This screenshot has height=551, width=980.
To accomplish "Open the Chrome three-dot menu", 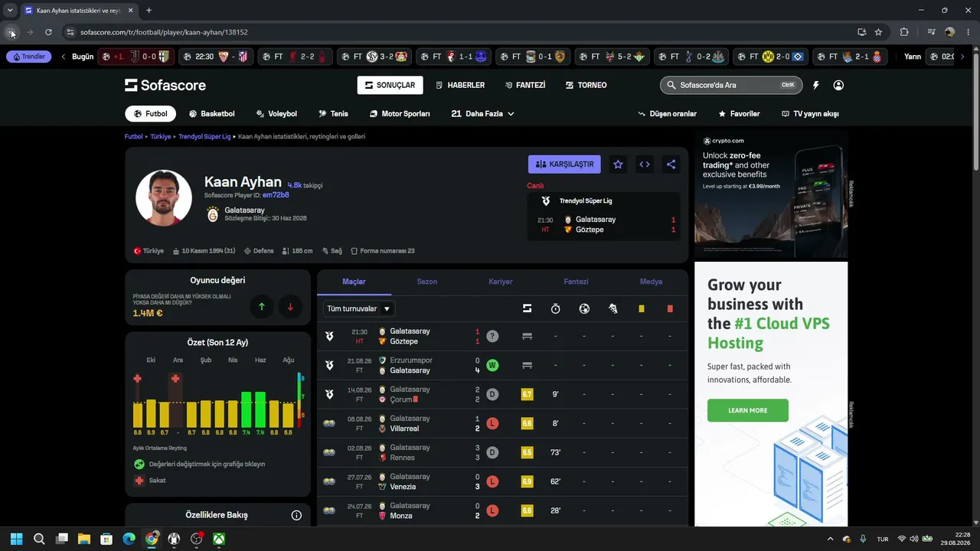I will (968, 32).
